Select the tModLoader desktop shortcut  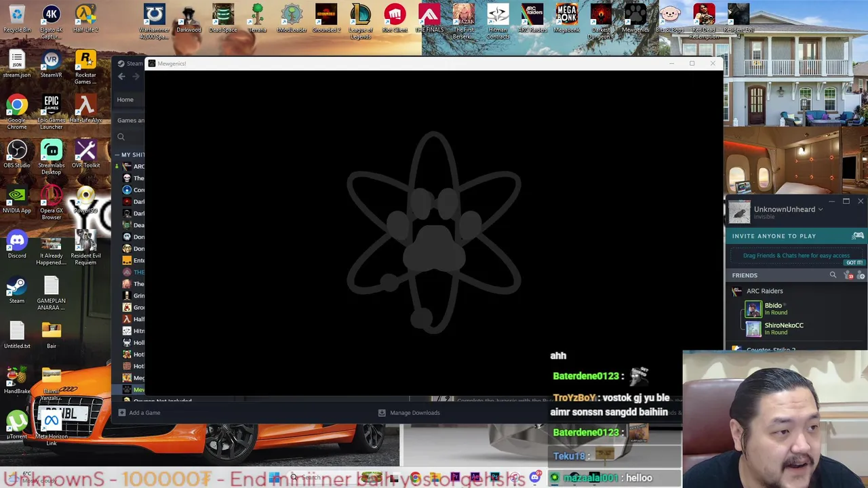[x=292, y=19]
